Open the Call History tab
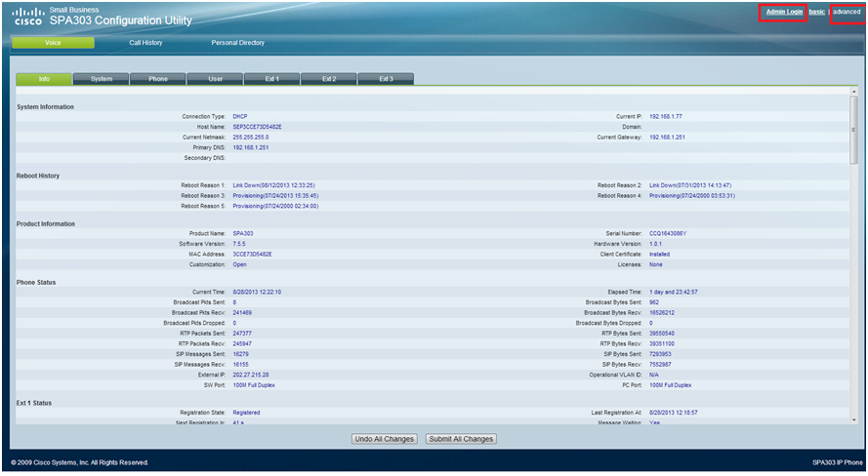 pyautogui.click(x=145, y=43)
